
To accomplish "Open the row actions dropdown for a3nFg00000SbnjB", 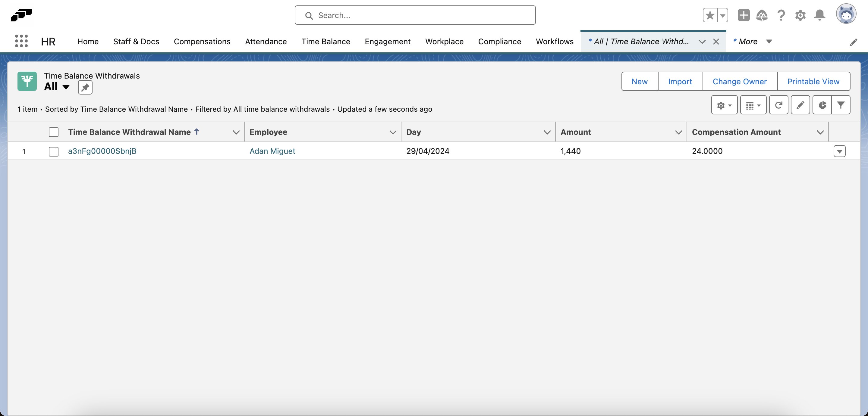I will coord(839,151).
